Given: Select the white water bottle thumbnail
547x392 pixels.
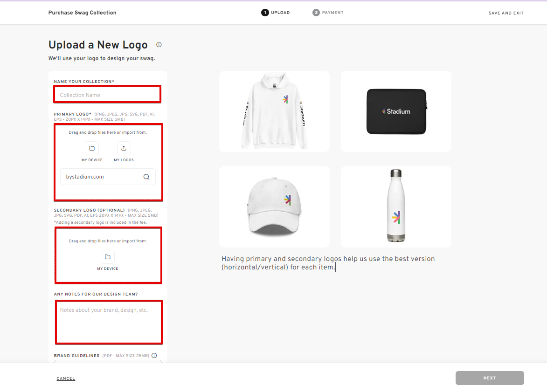Looking at the screenshot, I should tap(396, 206).
